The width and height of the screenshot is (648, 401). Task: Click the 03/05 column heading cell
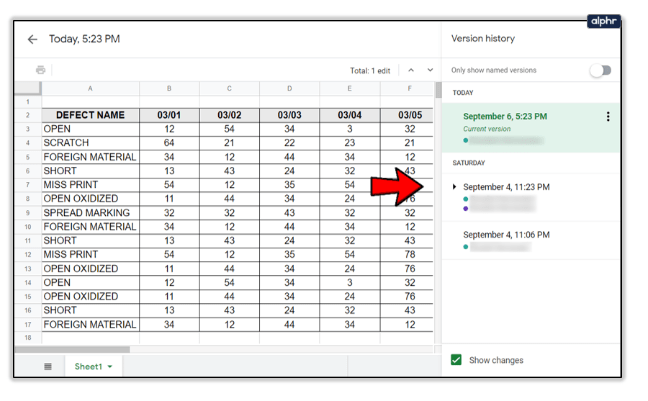coord(409,115)
